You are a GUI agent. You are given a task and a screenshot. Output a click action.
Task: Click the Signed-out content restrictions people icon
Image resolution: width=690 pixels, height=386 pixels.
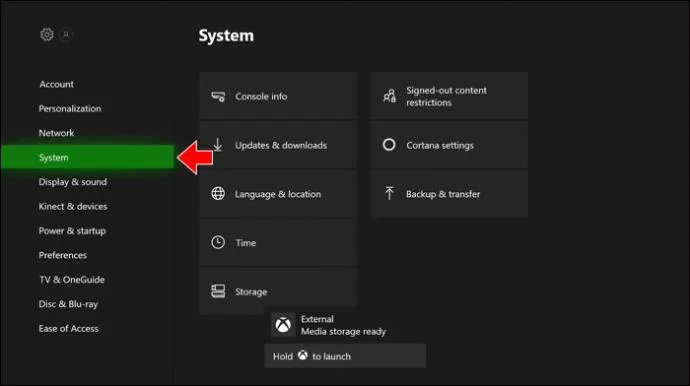[x=389, y=96]
